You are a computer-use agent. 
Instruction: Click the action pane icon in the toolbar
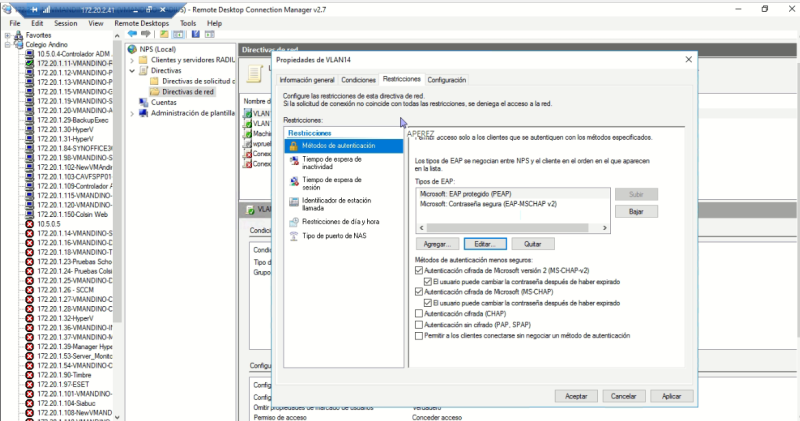[210, 34]
